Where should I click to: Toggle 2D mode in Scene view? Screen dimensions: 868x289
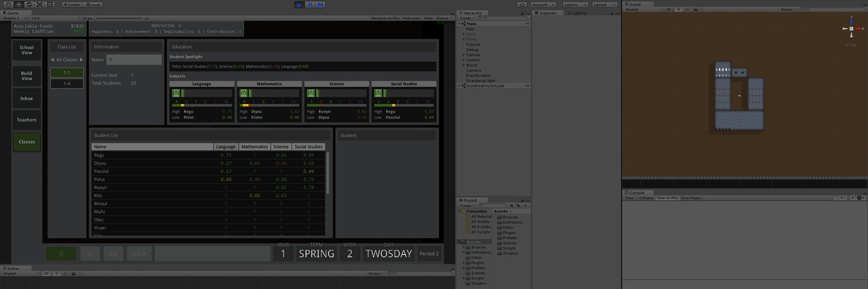668,9
